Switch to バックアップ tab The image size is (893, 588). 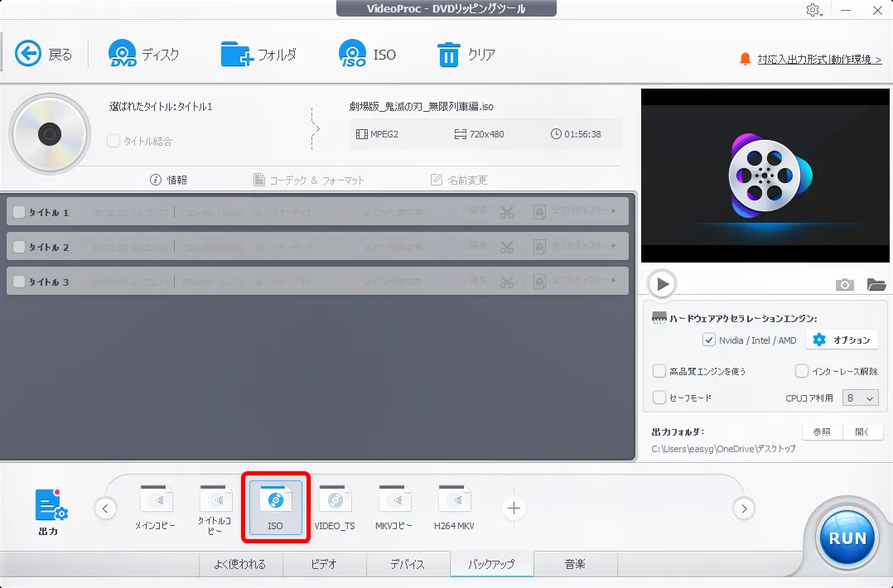[491, 564]
